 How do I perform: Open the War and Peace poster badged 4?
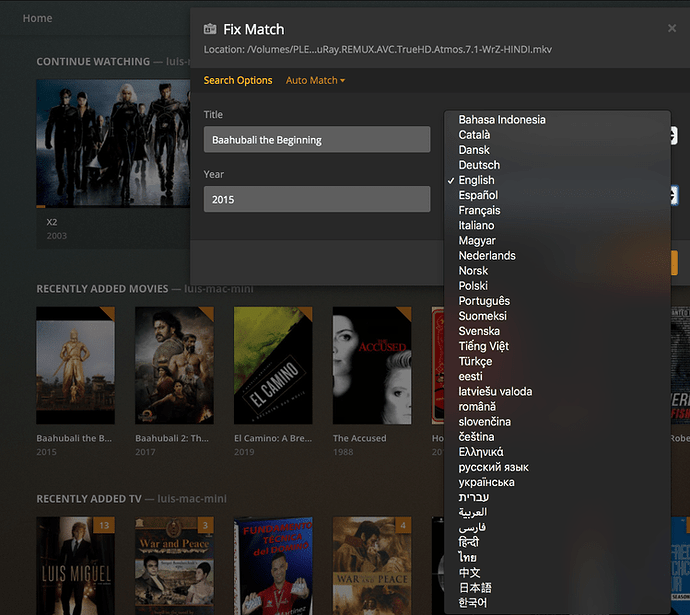coord(372,566)
